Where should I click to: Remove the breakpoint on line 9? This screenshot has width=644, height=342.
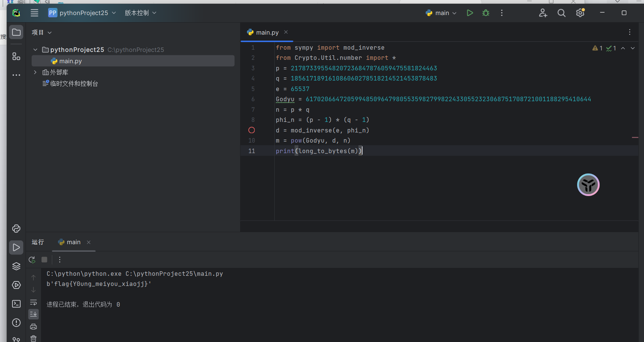point(252,130)
